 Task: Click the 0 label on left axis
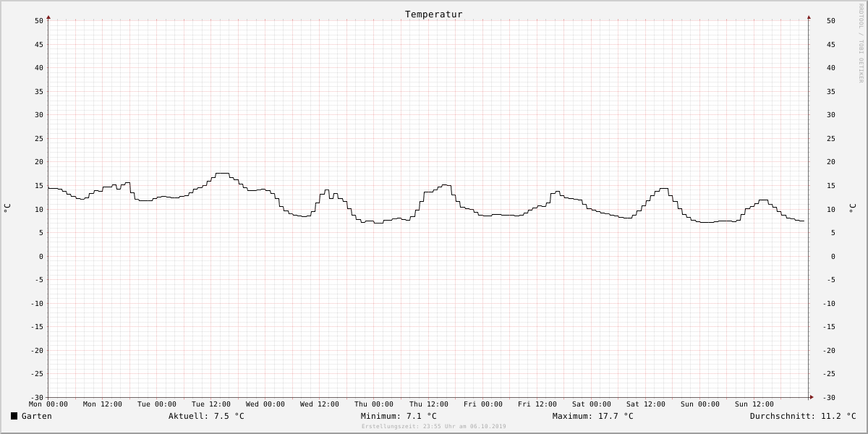(x=42, y=257)
